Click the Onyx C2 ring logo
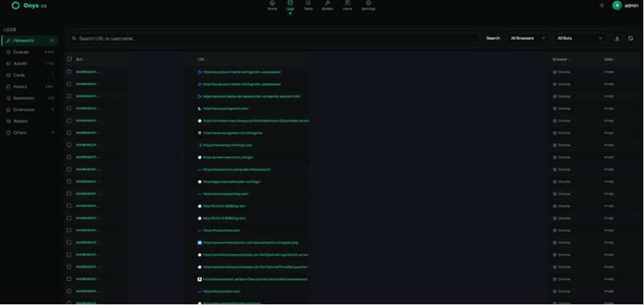The width and height of the screenshot is (644, 305). tap(16, 6)
